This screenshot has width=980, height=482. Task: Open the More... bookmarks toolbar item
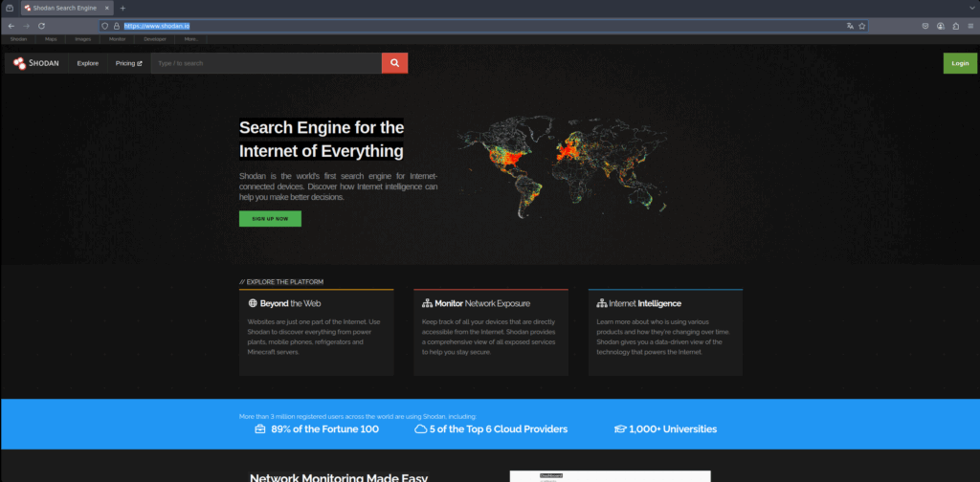coord(191,39)
